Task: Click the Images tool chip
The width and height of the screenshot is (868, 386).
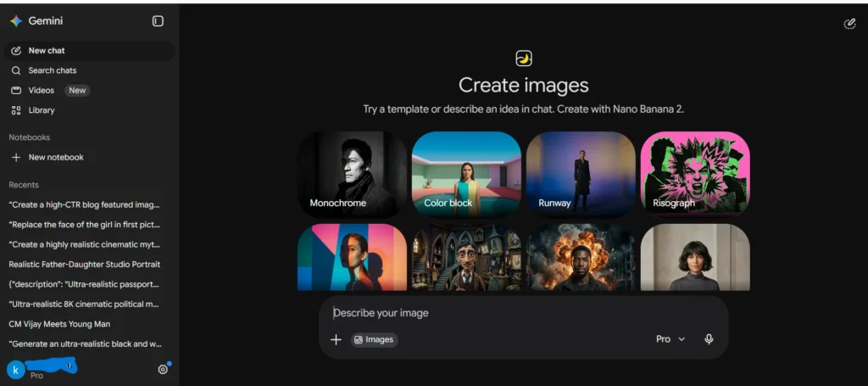Action: point(374,339)
